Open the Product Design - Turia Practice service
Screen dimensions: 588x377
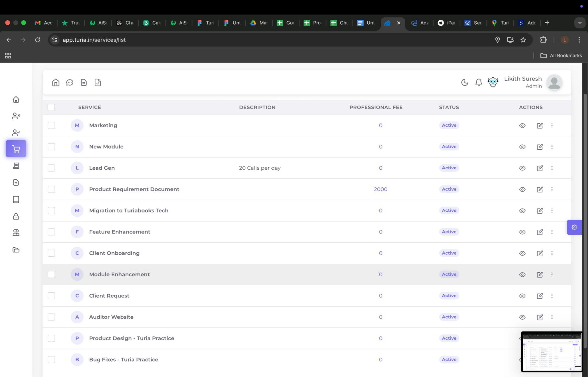[132, 338]
